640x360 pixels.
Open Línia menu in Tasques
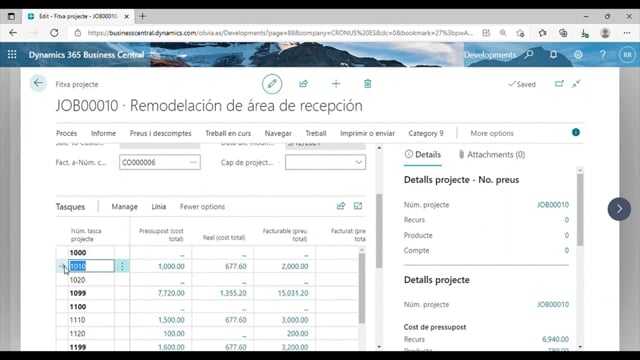point(159,207)
